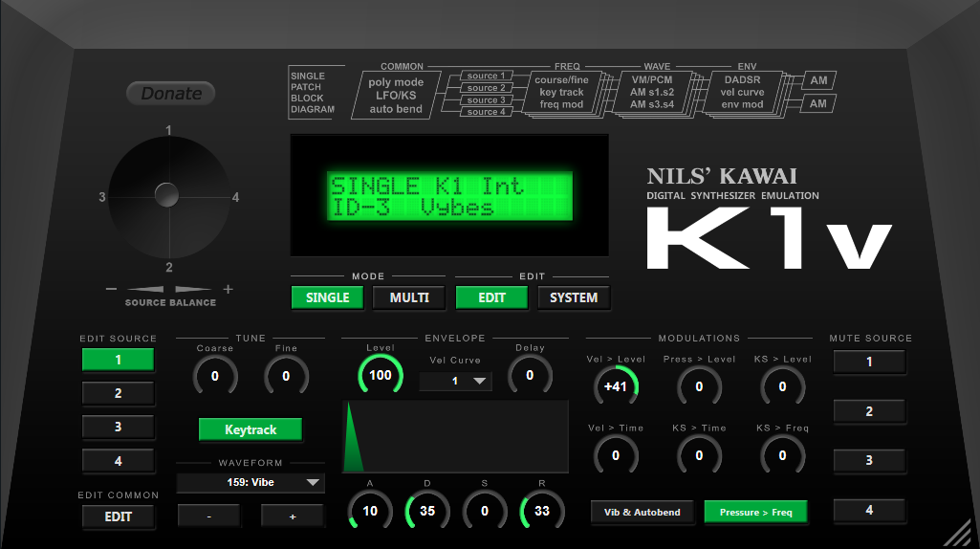This screenshot has width=980, height=549.
Task: Click the Attack envelope knob
Action: tap(370, 511)
